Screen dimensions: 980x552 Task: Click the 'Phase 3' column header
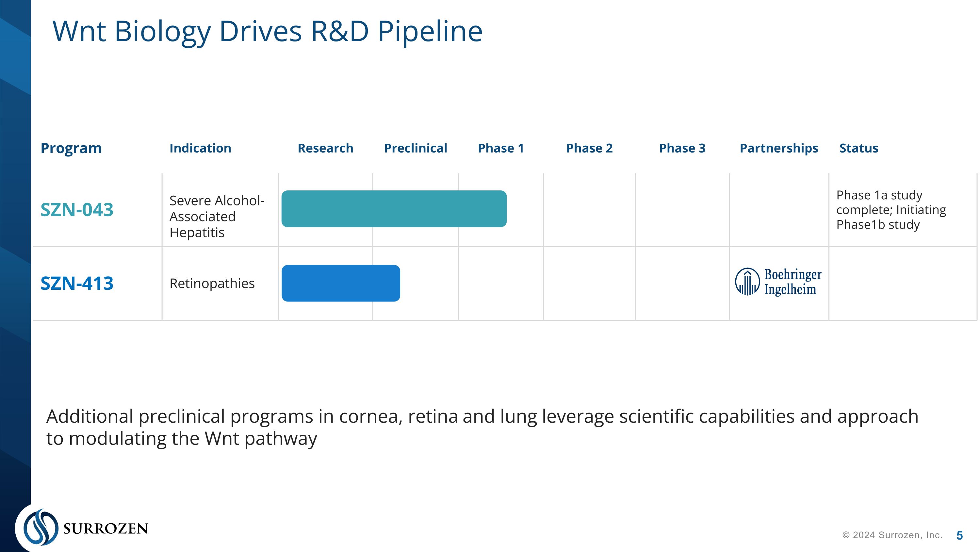coord(682,148)
